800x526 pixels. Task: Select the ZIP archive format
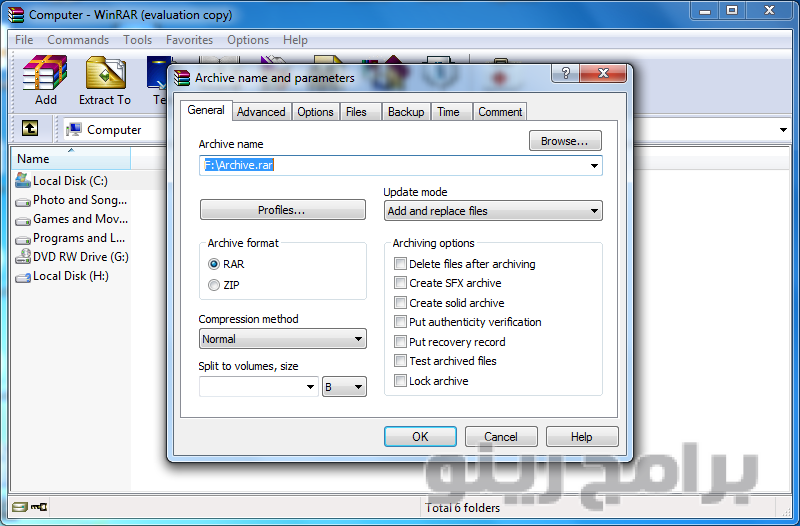pos(214,285)
